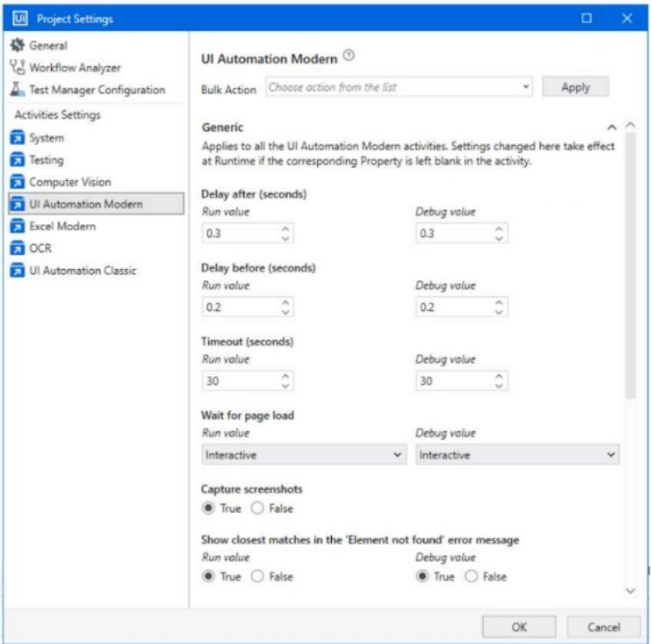This screenshot has height=644, width=651.
Task: Click the settings panel scrollbar thumb
Action: point(630,266)
